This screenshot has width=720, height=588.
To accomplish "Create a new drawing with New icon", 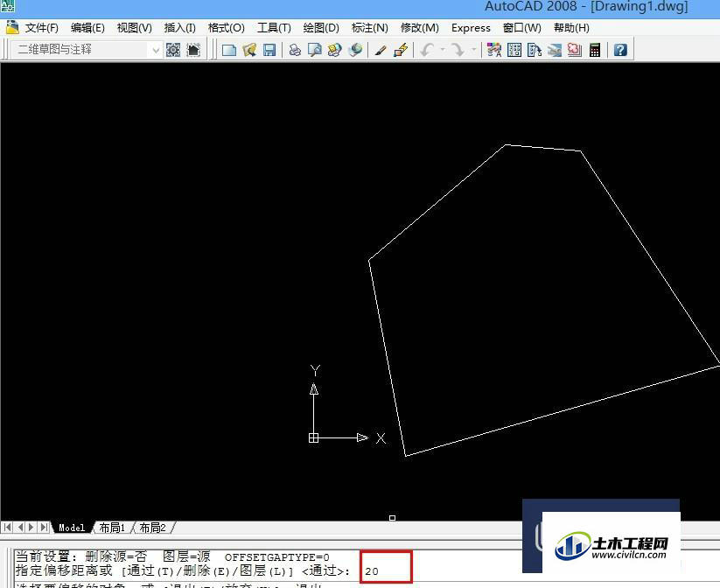I will (228, 50).
